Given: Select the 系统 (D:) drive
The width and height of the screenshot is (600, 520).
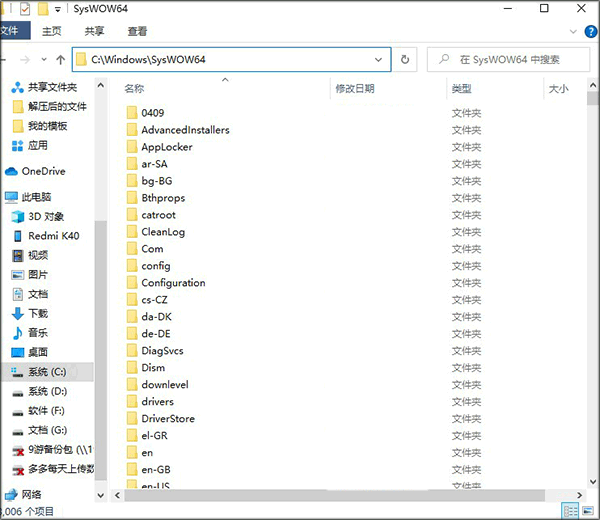Looking at the screenshot, I should pos(39,391).
